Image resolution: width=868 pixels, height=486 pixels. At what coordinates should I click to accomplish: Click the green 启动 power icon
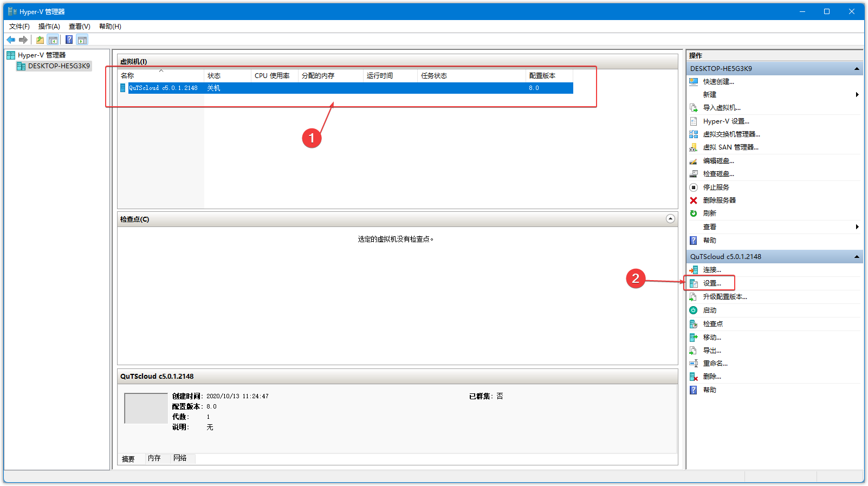coord(694,310)
